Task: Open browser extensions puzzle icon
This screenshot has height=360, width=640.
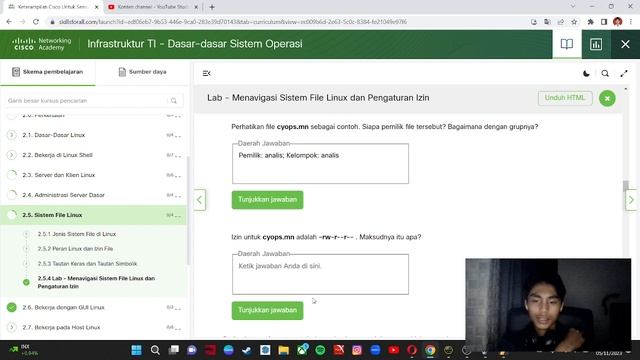Action: coord(590,22)
